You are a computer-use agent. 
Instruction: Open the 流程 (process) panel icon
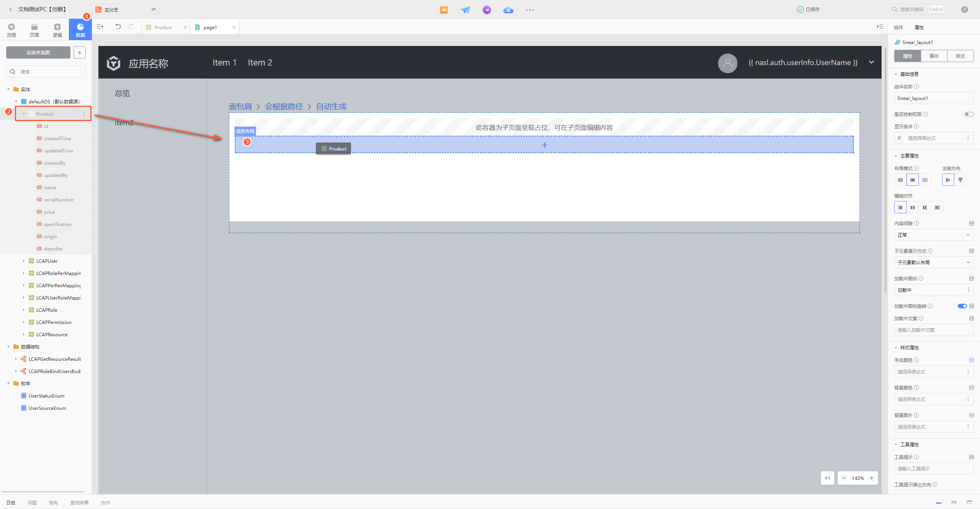click(11, 29)
